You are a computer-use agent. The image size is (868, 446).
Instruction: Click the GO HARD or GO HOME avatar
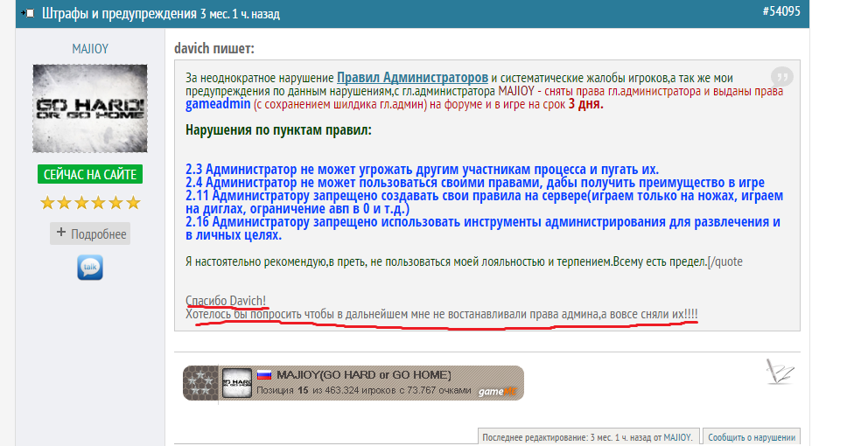pyautogui.click(x=90, y=108)
